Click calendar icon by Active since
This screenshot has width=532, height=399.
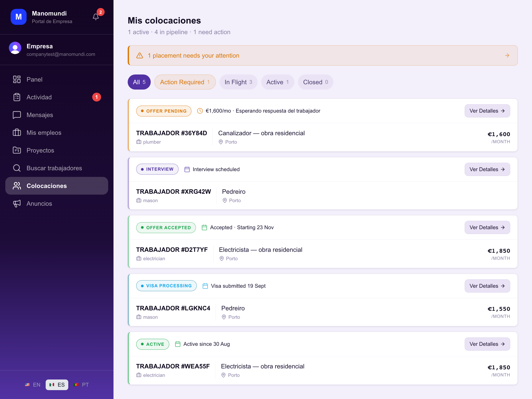click(x=178, y=344)
